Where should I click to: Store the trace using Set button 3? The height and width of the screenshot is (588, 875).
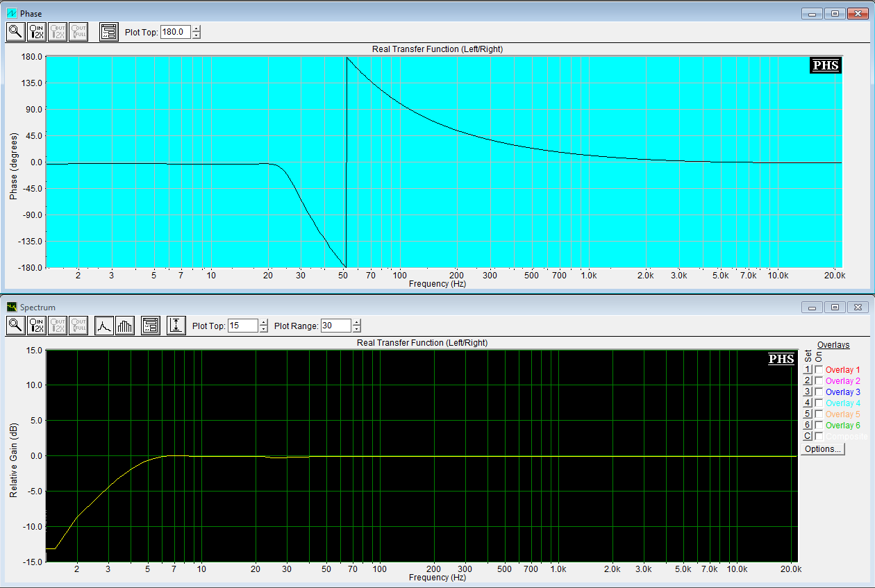(808, 392)
